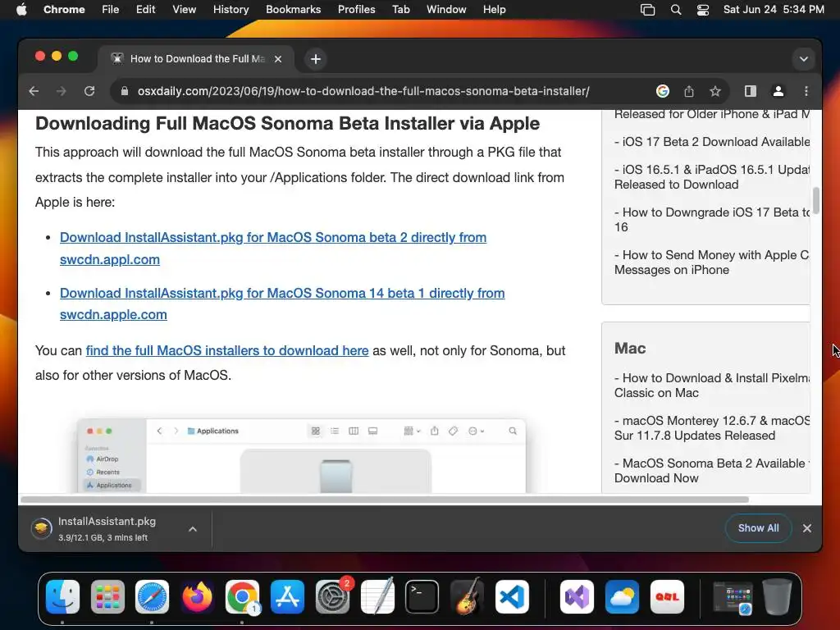Open the View menu

[x=184, y=9]
